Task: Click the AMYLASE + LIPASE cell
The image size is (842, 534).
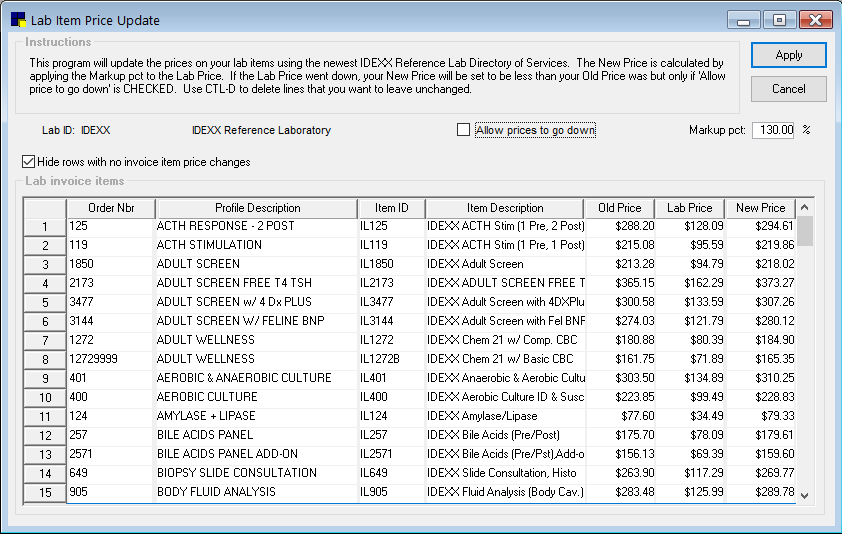Action: 256,416
